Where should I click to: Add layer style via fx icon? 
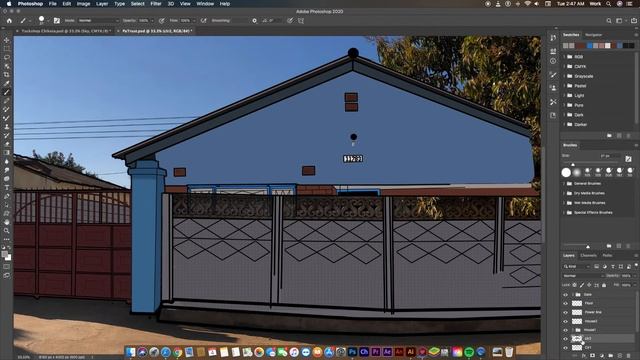pos(584,356)
